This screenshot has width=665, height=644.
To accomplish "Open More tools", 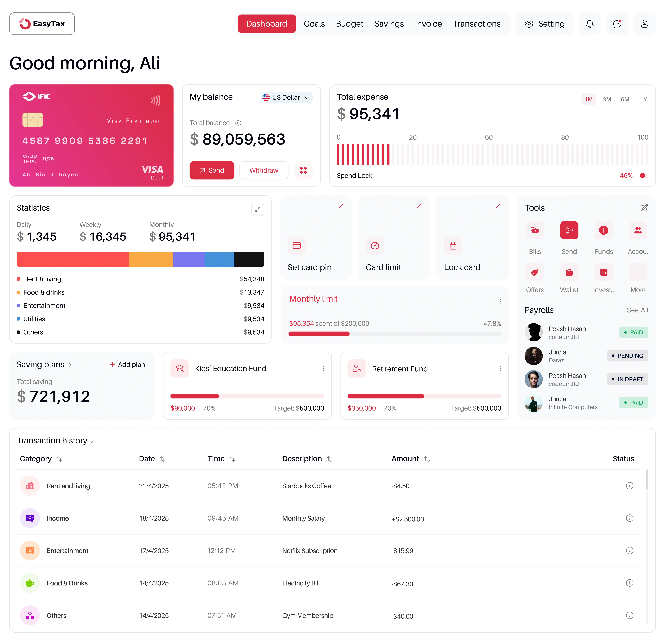I will pyautogui.click(x=638, y=272).
